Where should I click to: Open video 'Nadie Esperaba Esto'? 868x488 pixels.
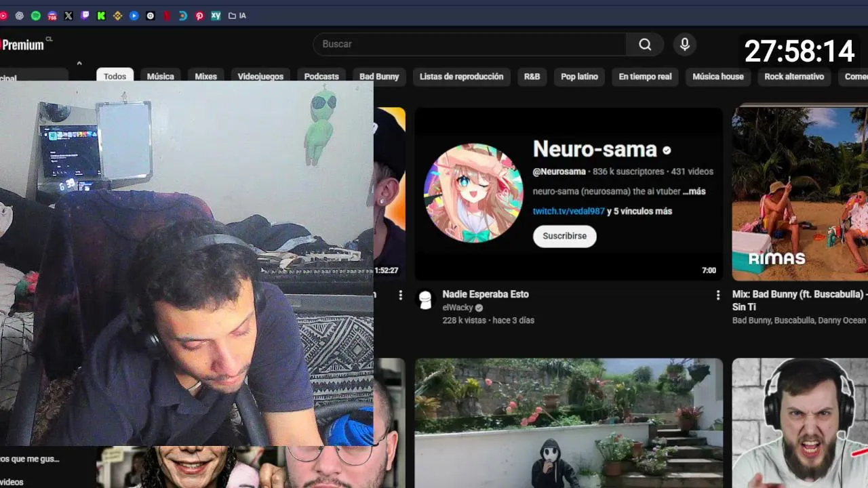(486, 294)
